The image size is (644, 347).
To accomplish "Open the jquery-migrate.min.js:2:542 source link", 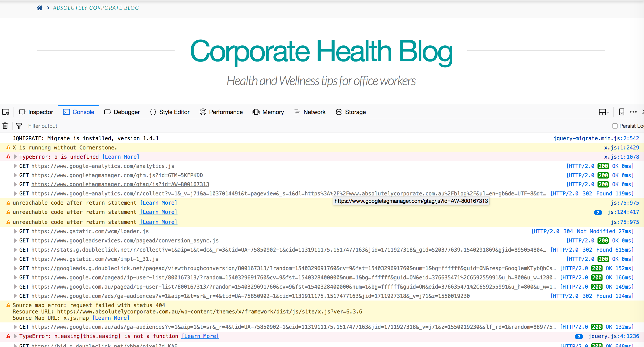I will [x=596, y=138].
